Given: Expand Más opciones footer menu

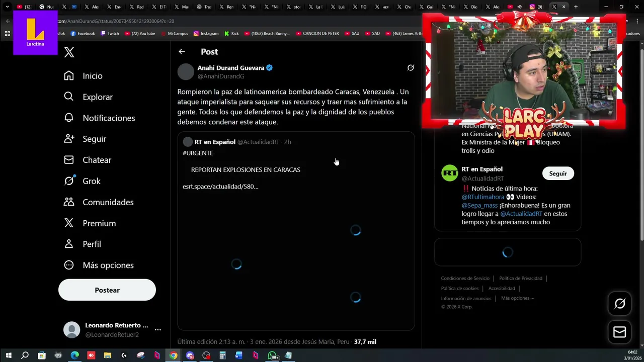Looking at the screenshot, I should point(518,298).
